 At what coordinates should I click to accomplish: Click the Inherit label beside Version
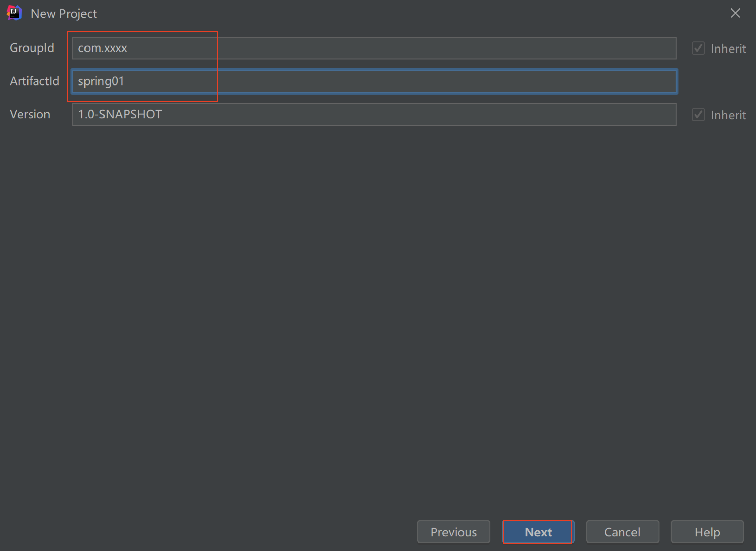pyautogui.click(x=728, y=115)
